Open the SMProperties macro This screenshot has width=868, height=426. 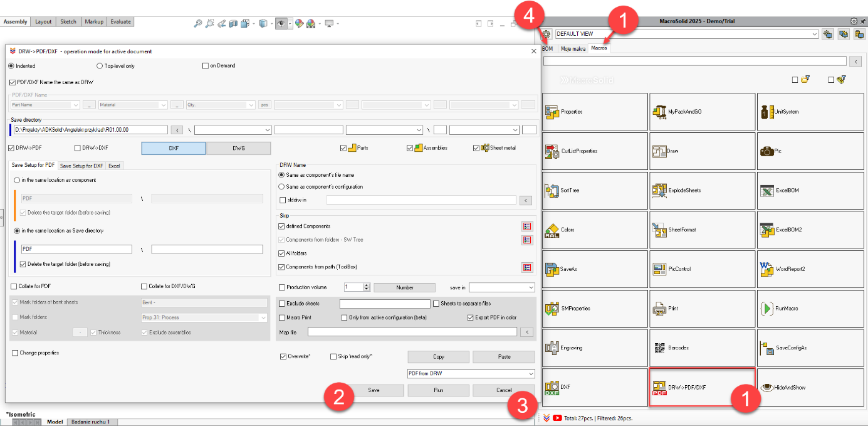click(594, 309)
